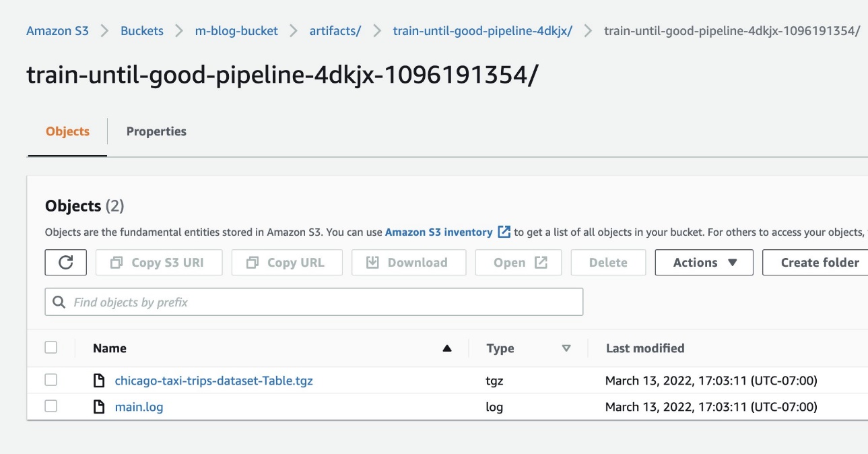This screenshot has height=454, width=868.
Task: Open the chicago-taxi-trips-dataset-Table.tgz object
Action: [x=213, y=381]
